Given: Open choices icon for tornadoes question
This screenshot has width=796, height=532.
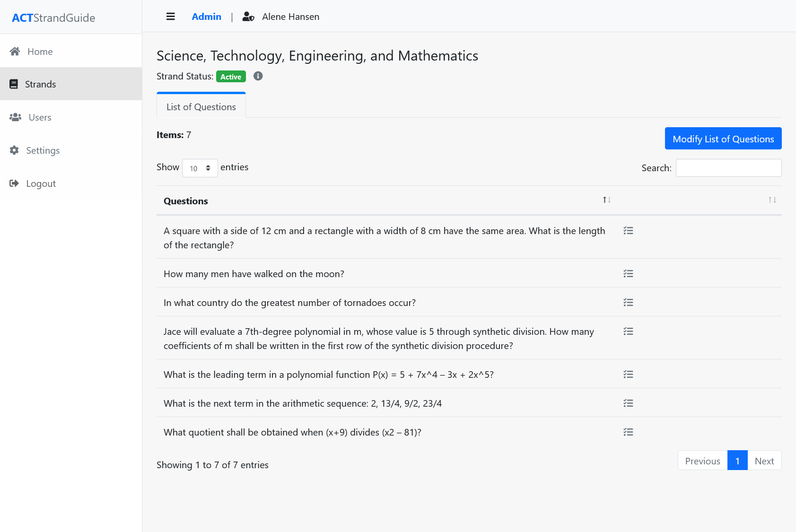Looking at the screenshot, I should click(628, 303).
